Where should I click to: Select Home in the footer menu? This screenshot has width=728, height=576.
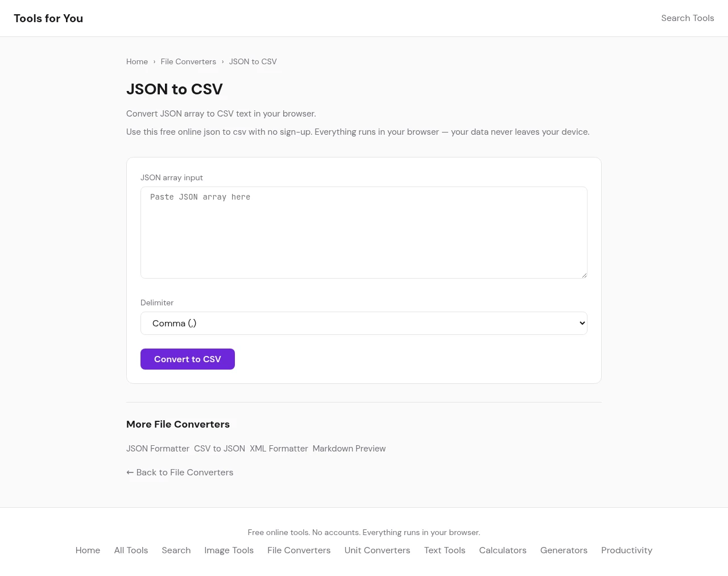click(88, 550)
